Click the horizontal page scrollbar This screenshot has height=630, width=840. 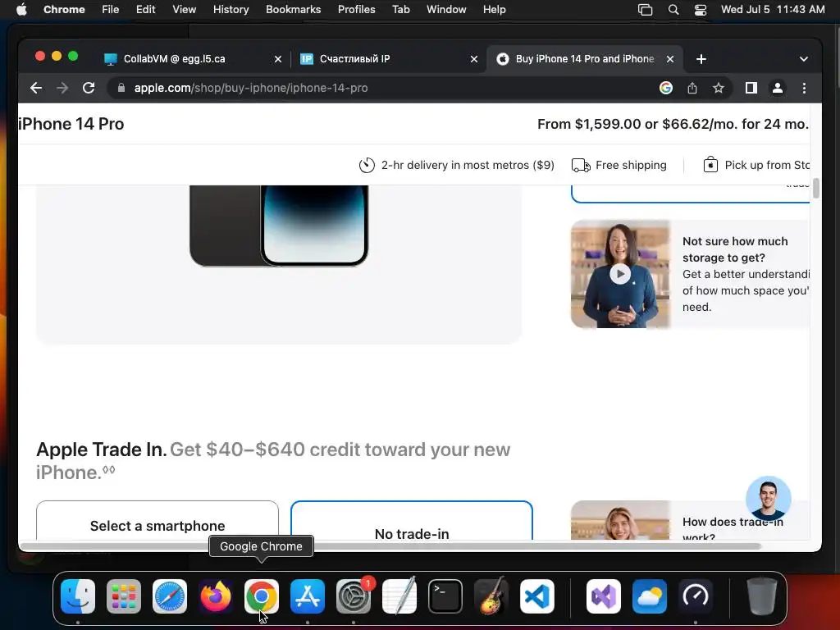coord(390,546)
